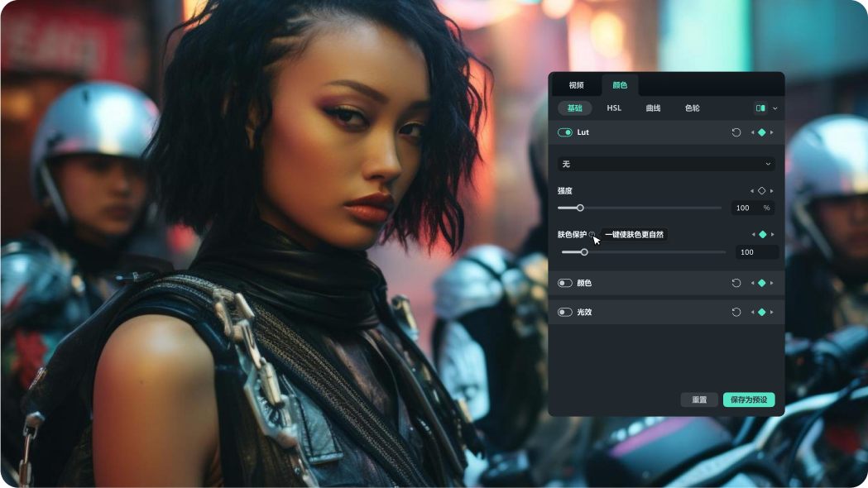Enable the 光效 toggle switch

click(564, 313)
